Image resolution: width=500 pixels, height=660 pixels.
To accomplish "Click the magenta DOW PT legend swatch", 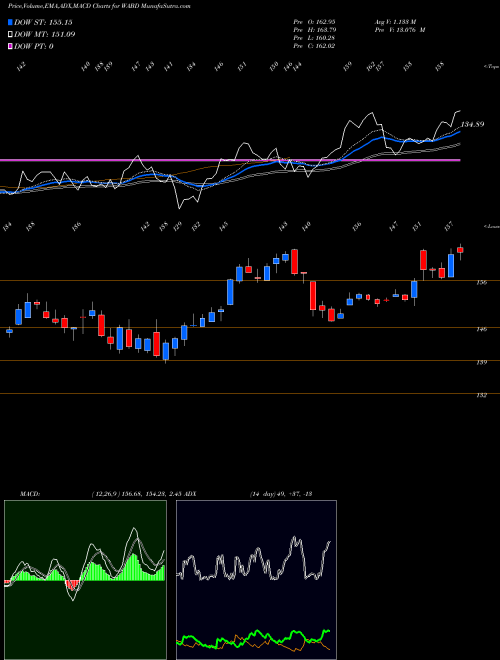I will tap(10, 46).
